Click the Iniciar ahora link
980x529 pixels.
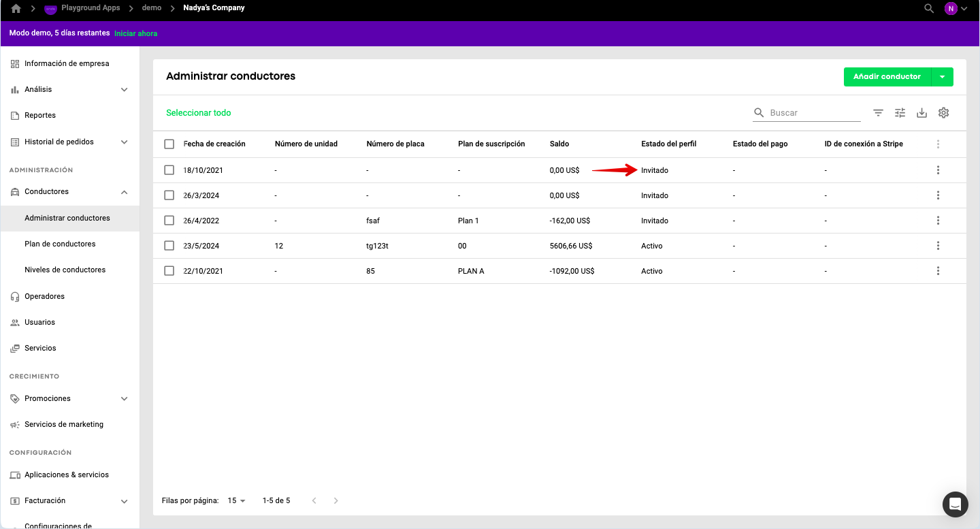pyautogui.click(x=135, y=33)
